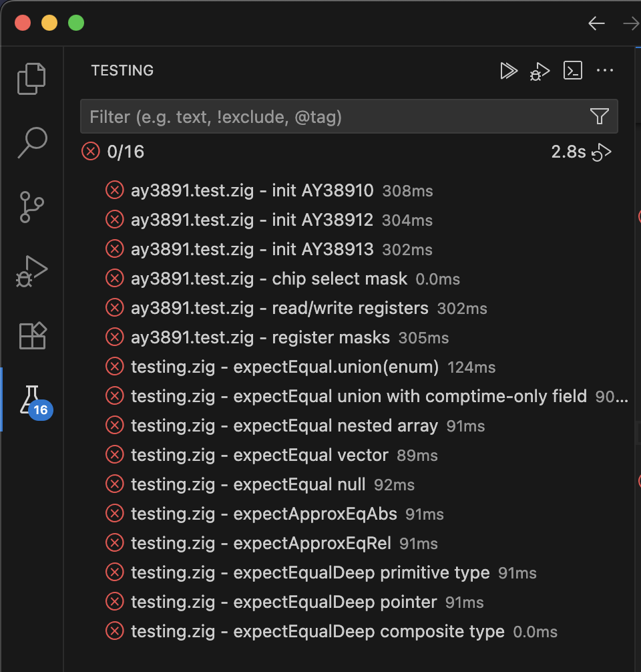Select the read/write registers test
The image size is (641, 672).
279,309
